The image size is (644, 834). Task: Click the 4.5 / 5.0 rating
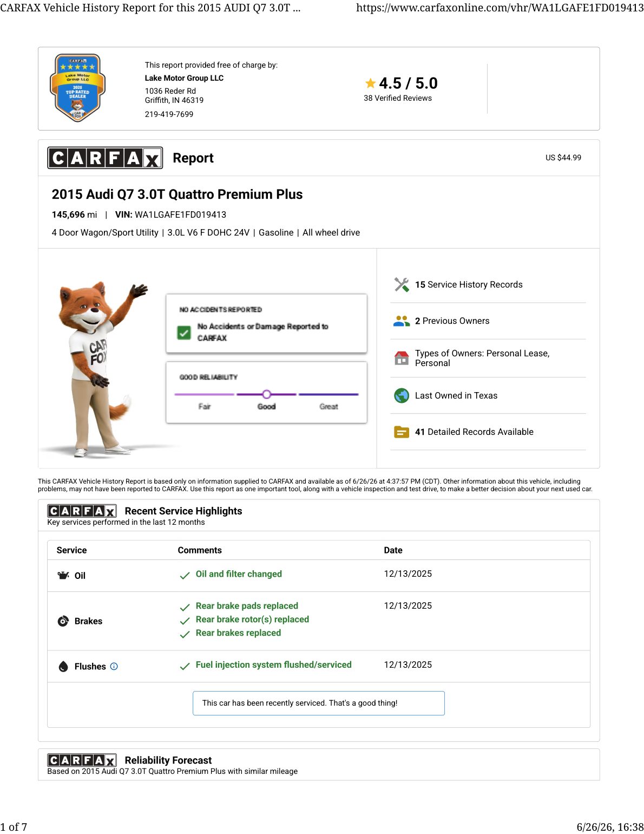pyautogui.click(x=408, y=83)
